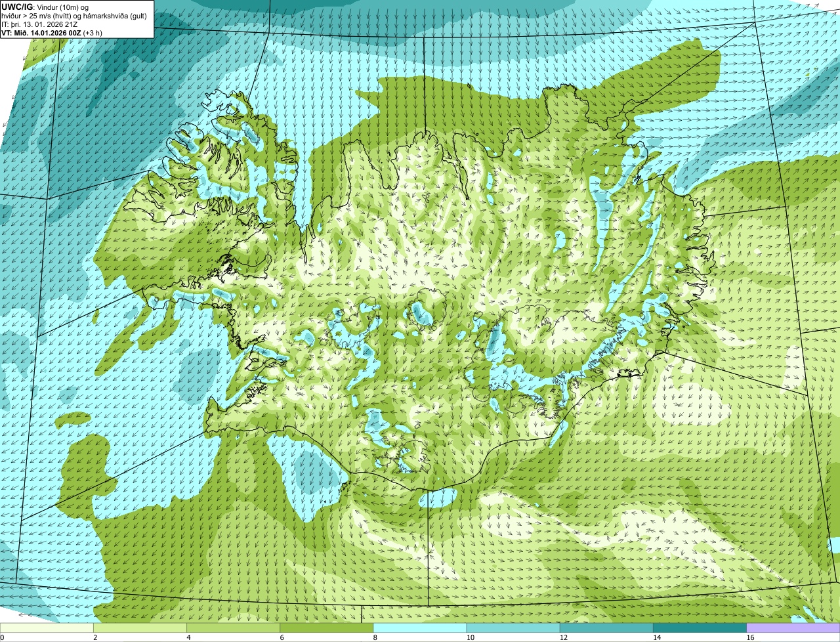Image resolution: width=840 pixels, height=642 pixels.
Task: Click the legend scale label "16"
Action: [x=750, y=637]
